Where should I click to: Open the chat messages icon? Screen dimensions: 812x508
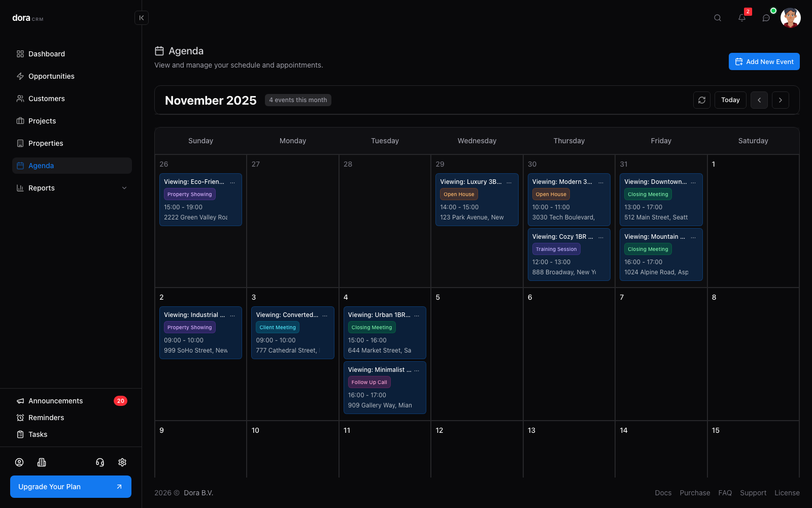tap(766, 18)
